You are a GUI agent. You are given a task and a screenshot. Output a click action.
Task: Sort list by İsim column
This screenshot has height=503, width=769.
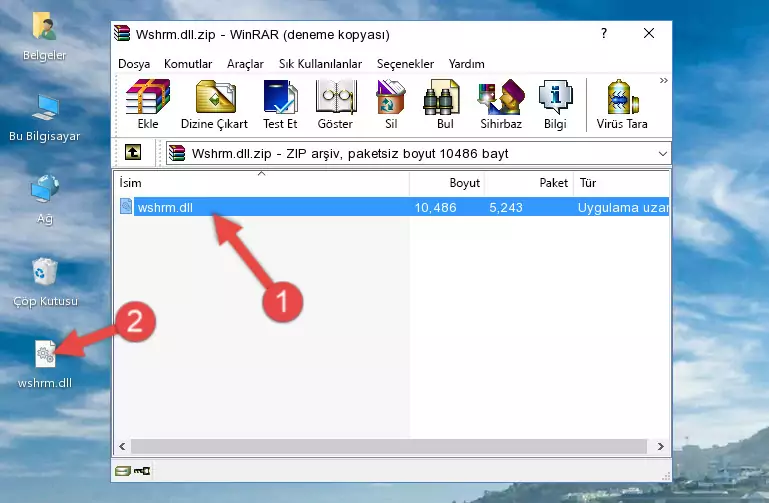262,183
